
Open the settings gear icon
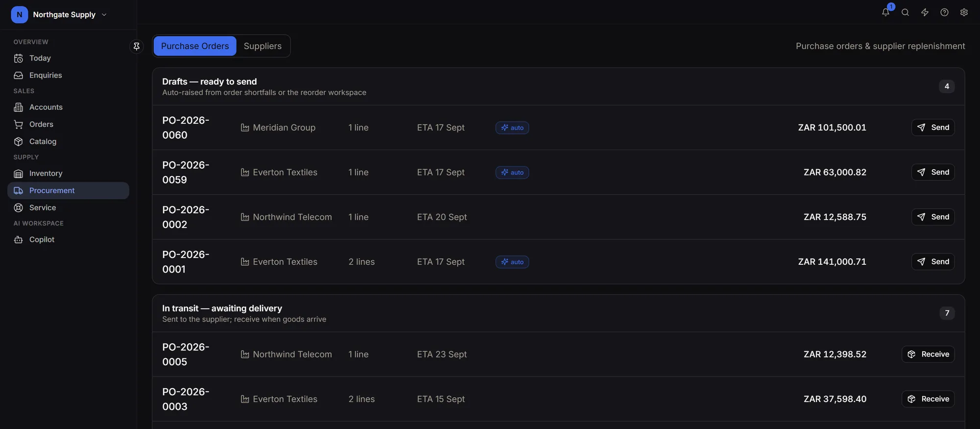tap(964, 12)
